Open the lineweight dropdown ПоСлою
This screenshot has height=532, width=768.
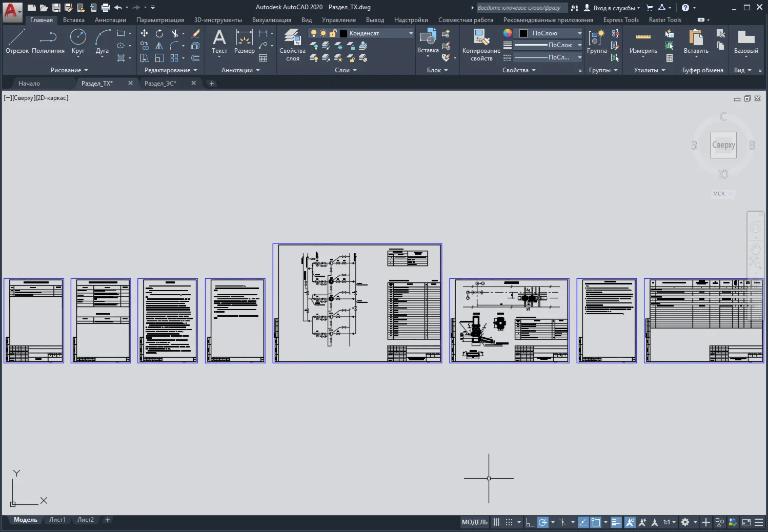coord(549,45)
